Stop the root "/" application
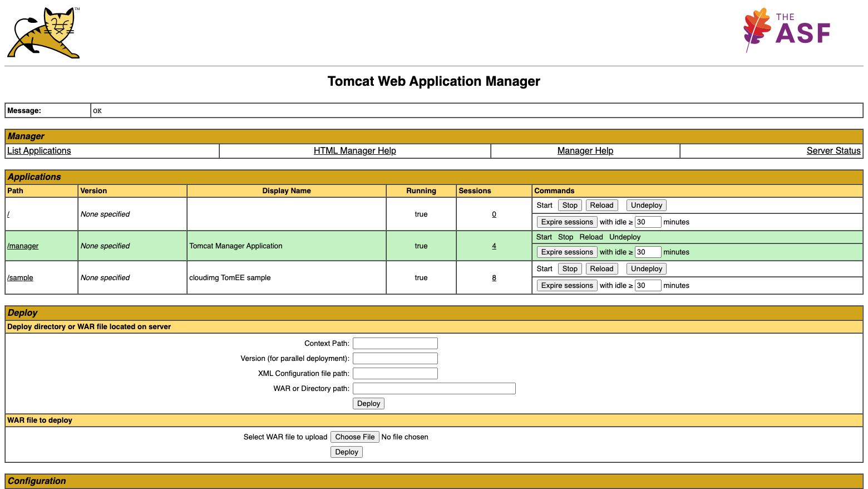Viewport: 868px width, 489px height. click(570, 206)
